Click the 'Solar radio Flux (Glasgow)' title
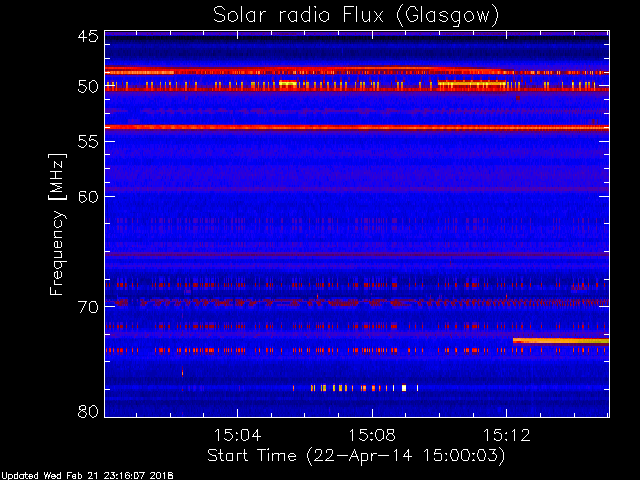The height and width of the screenshot is (480, 640). coord(356,16)
